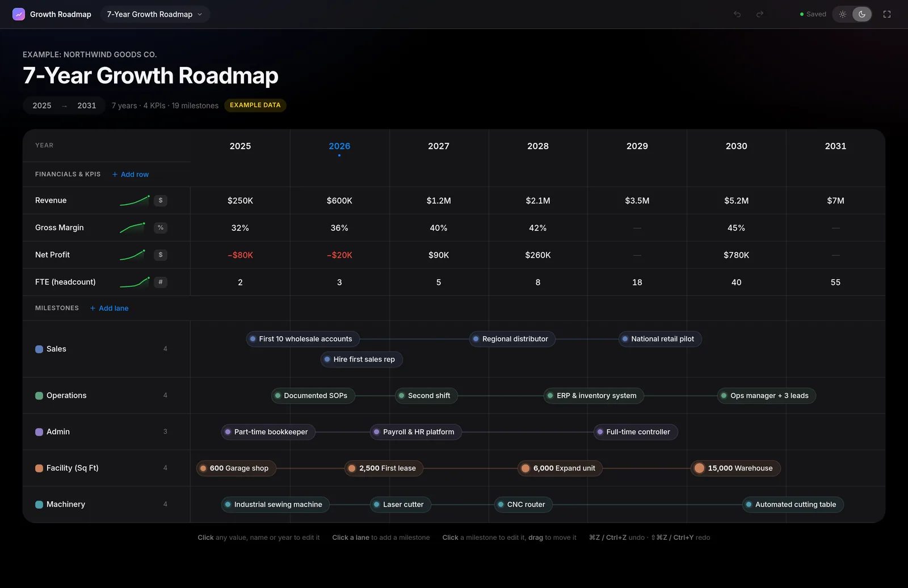Select the 2028 year column header

(538, 146)
